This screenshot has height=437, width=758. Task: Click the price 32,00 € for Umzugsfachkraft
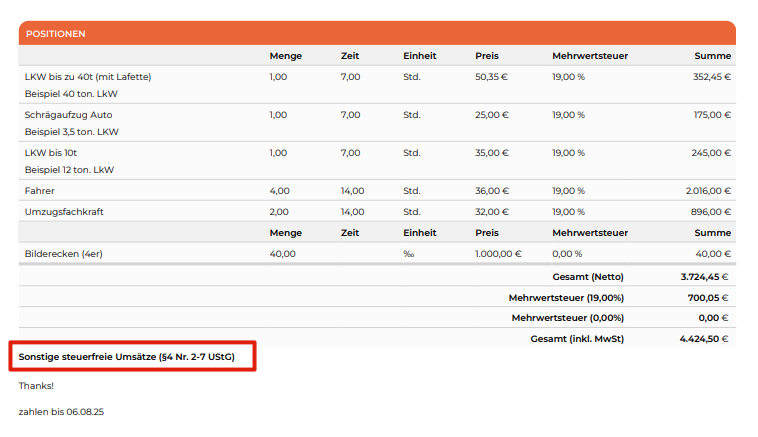pyautogui.click(x=492, y=212)
